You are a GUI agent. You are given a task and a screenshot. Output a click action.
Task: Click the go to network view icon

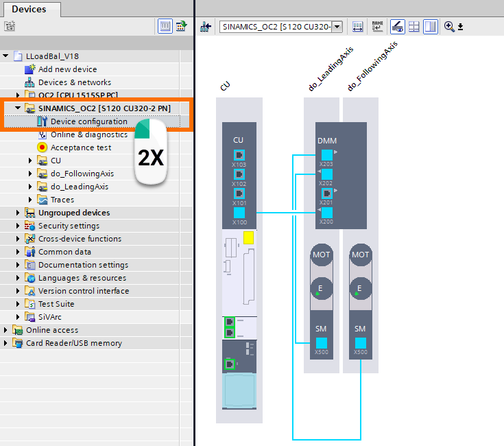tap(206, 27)
